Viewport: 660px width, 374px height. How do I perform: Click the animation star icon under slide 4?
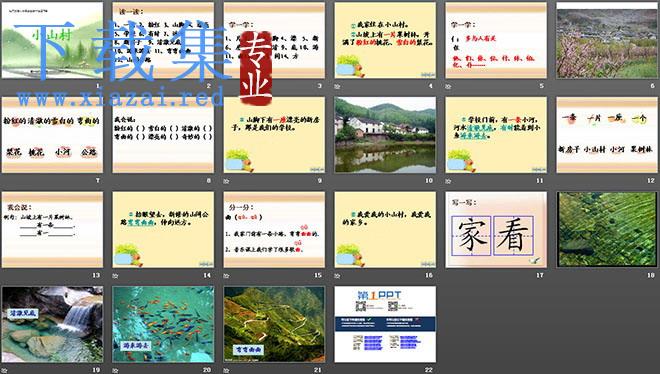[337, 86]
